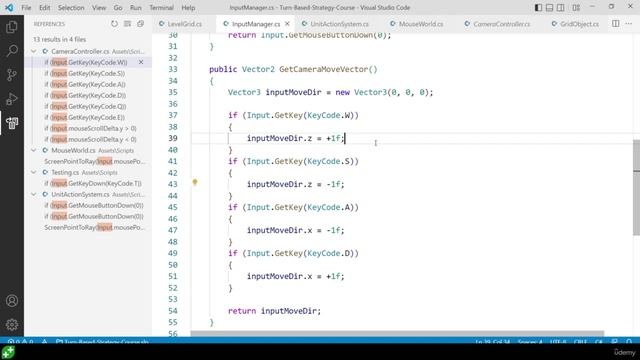Select the mouseScrollDelta.y > 0 reference

(90, 129)
